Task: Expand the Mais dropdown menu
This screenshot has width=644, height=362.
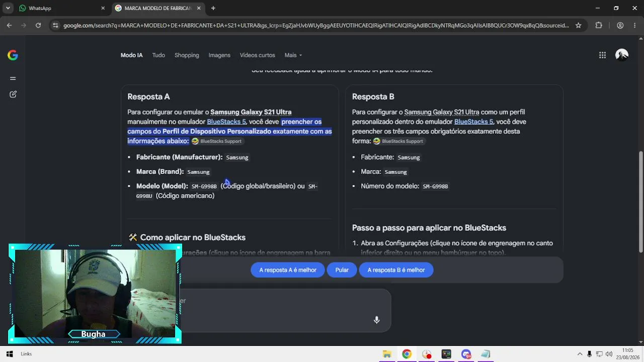Action: (x=293, y=55)
